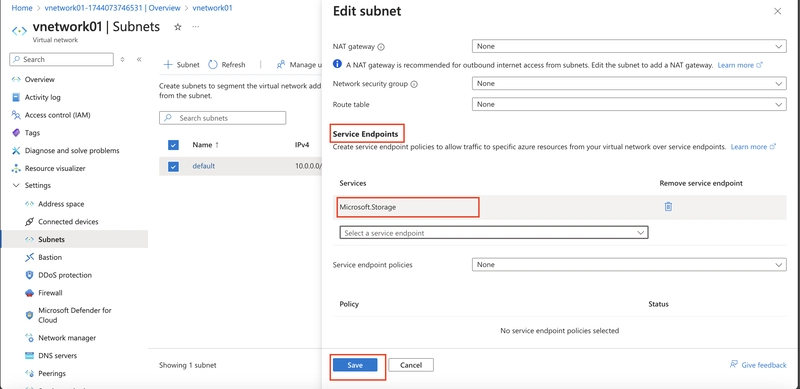Sort by the Name column header
800x389 pixels.
[205, 145]
